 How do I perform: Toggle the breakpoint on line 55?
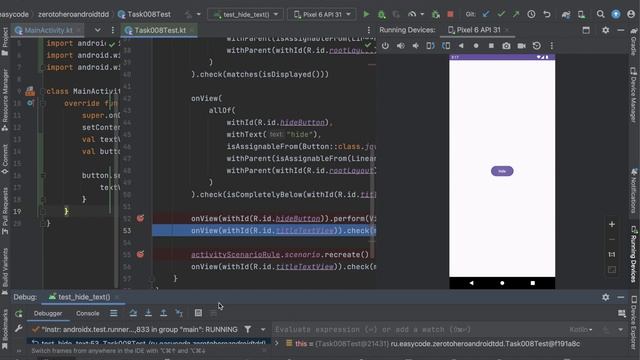click(140, 254)
